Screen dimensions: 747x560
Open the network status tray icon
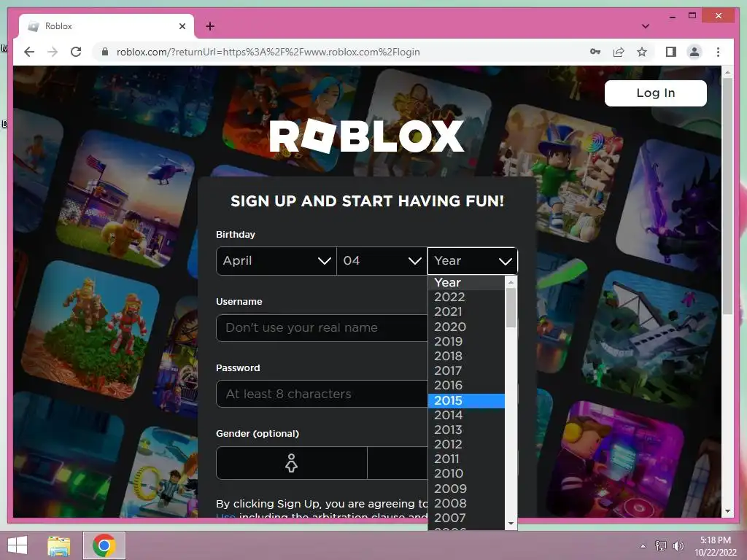pyautogui.click(x=661, y=545)
